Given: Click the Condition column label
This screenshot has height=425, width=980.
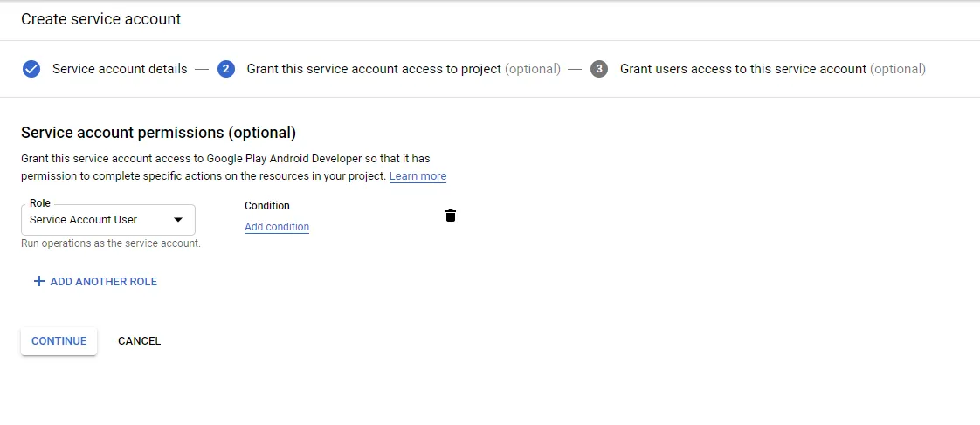Looking at the screenshot, I should pyautogui.click(x=267, y=206).
